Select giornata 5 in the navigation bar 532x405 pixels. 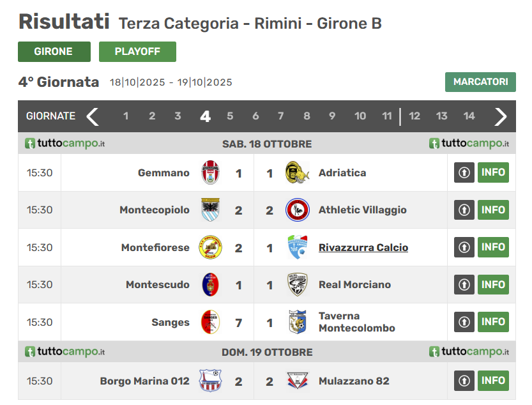[230, 116]
